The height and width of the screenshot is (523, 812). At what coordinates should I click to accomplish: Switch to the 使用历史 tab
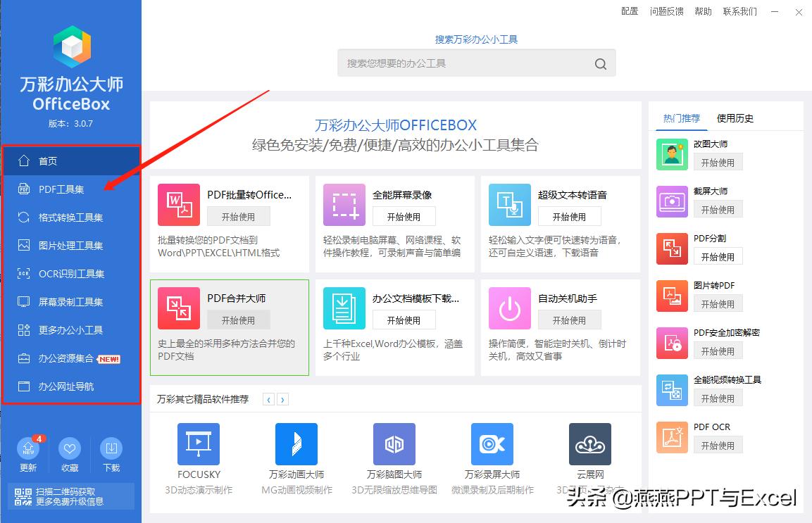click(735, 118)
